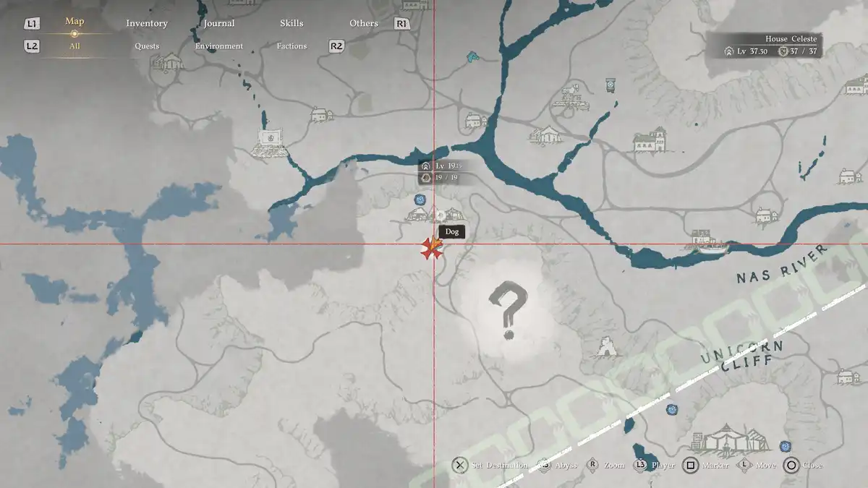Select the fortress icon by the river
This screenshot has width=868, height=488.
coord(269,142)
